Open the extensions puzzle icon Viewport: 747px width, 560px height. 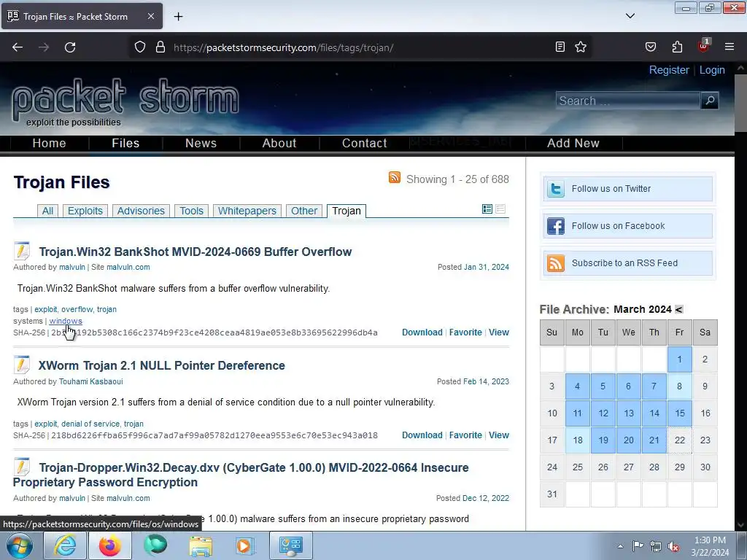click(677, 47)
